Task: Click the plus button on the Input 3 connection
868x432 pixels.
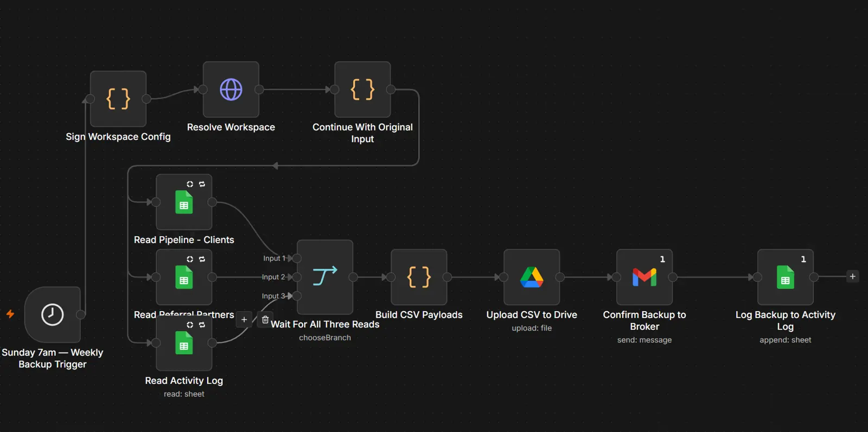Action: (x=244, y=320)
